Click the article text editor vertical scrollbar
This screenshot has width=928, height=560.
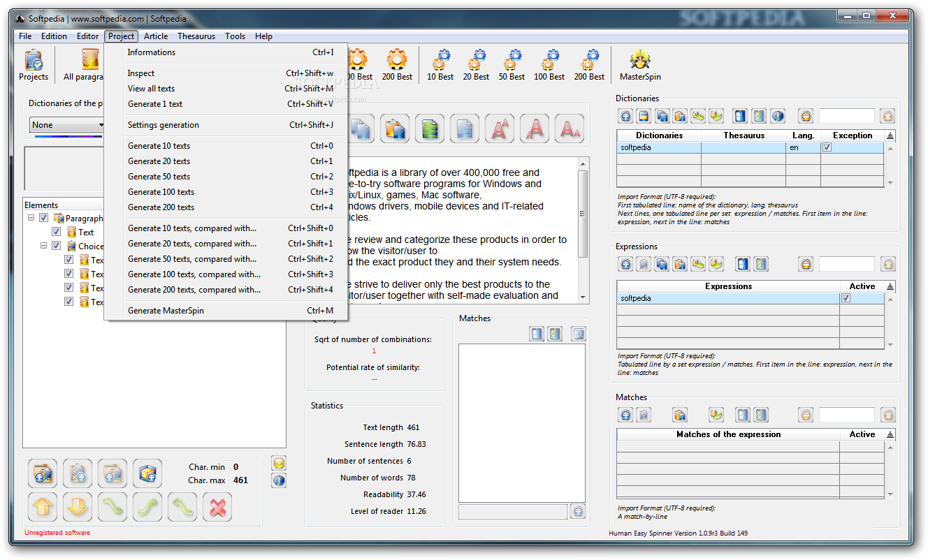pos(583,230)
